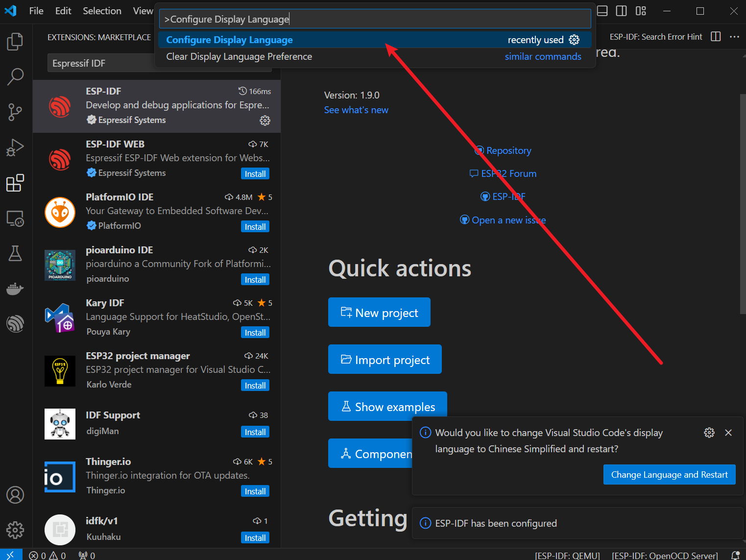Screen dimensions: 746x560
Task: Open Remote Explorer icon
Action: 15,218
